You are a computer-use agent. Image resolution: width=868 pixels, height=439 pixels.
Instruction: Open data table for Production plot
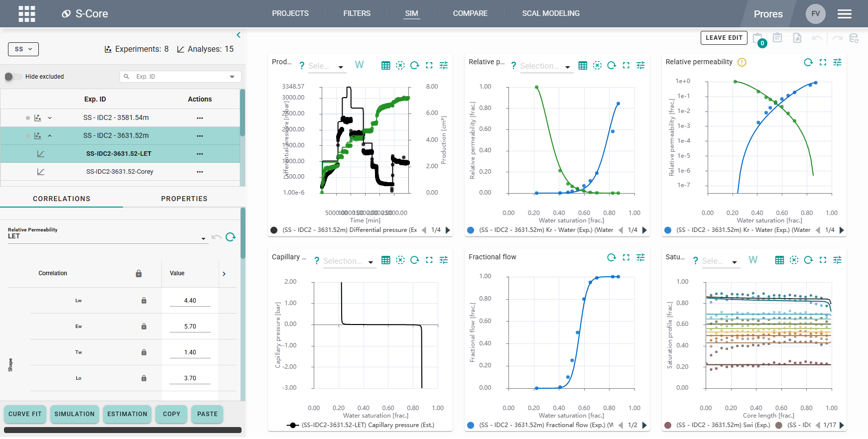(x=385, y=66)
